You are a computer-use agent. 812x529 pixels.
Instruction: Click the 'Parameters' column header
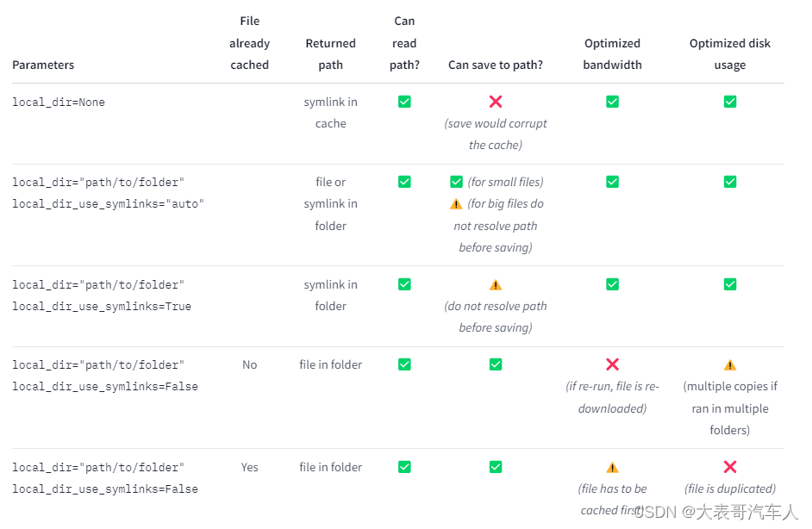[x=43, y=65]
